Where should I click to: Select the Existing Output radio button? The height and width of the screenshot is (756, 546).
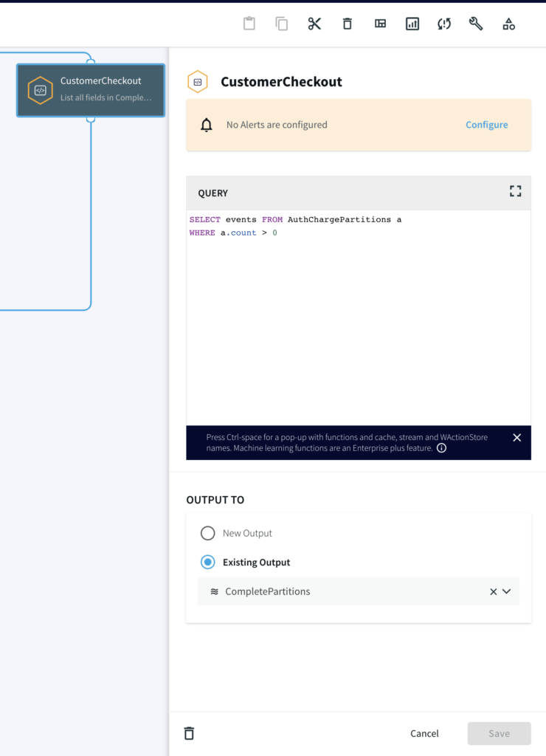pyautogui.click(x=208, y=562)
